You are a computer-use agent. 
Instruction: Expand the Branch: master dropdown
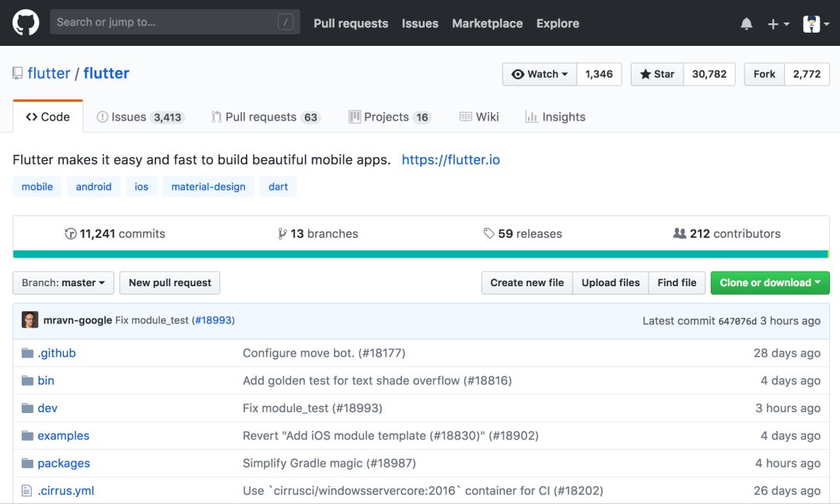pos(63,283)
